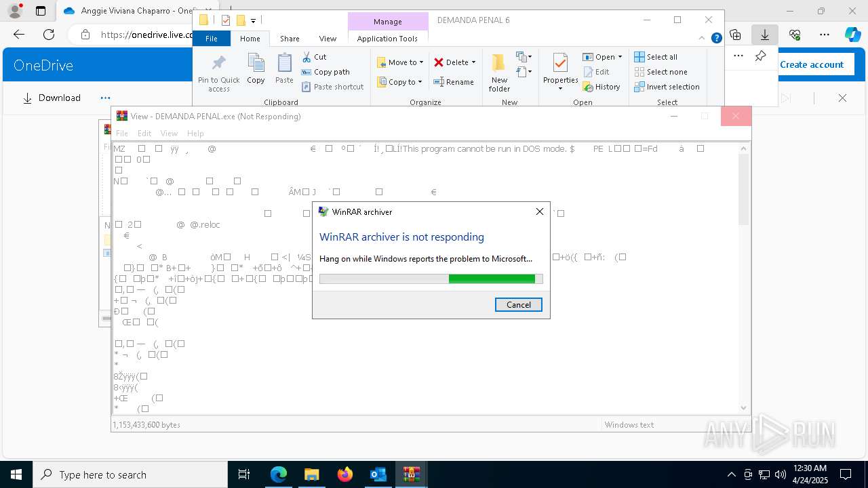Open the Move to dropdown

coord(400,62)
